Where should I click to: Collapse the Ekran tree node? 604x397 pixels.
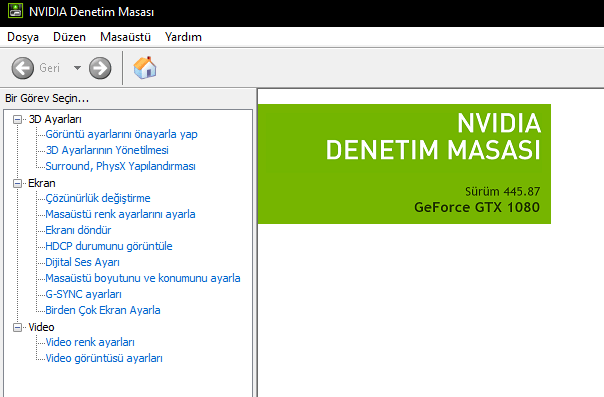pyautogui.click(x=17, y=183)
